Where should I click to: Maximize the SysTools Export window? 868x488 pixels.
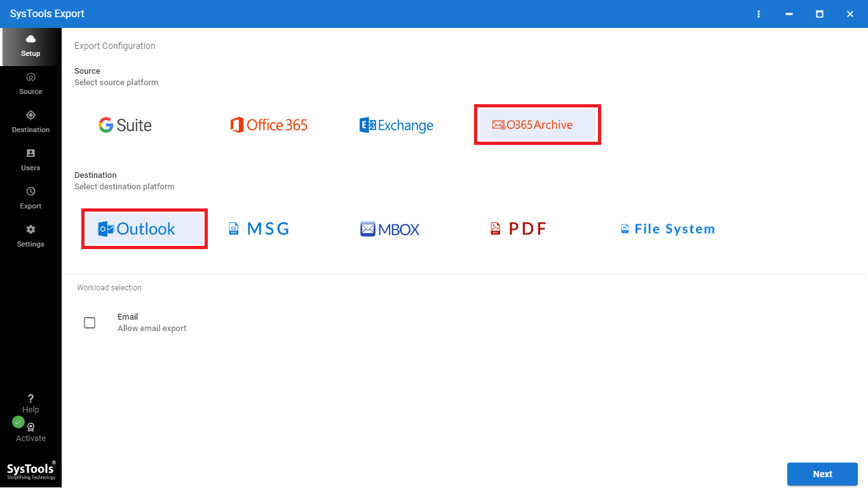(820, 14)
